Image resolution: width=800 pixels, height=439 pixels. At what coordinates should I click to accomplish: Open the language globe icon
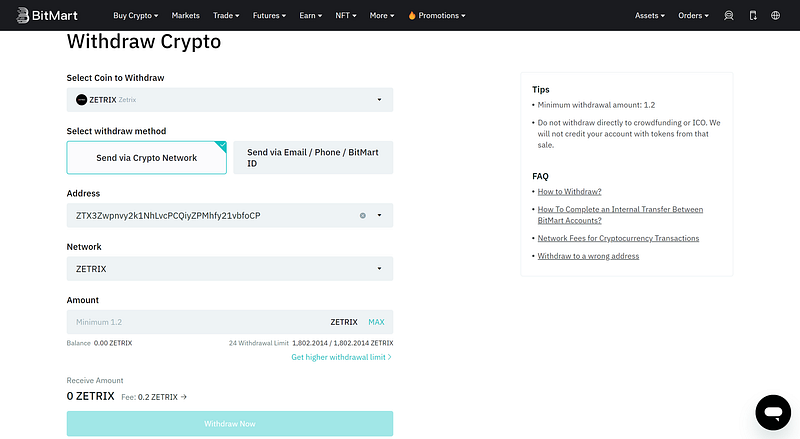point(778,16)
